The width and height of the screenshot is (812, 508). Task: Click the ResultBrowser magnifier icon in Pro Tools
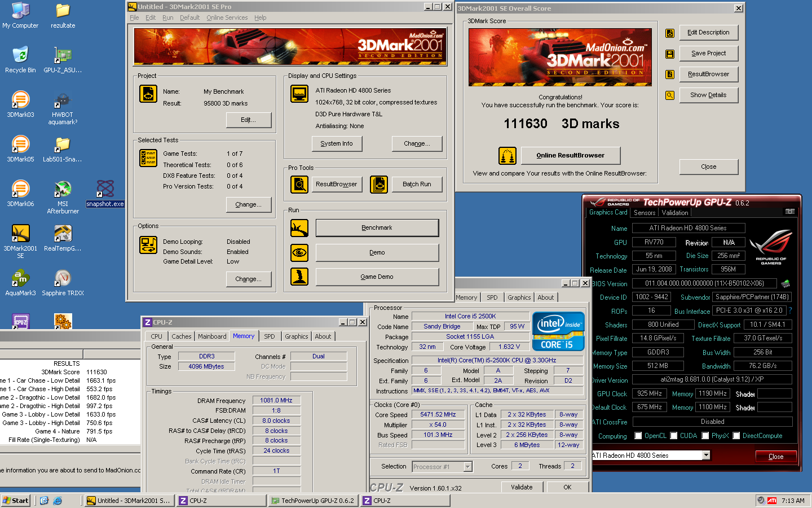click(x=299, y=184)
